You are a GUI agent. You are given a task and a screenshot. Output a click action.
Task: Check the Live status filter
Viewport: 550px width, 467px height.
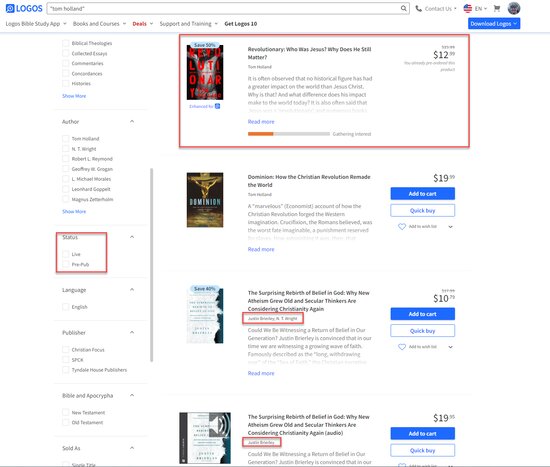65,254
